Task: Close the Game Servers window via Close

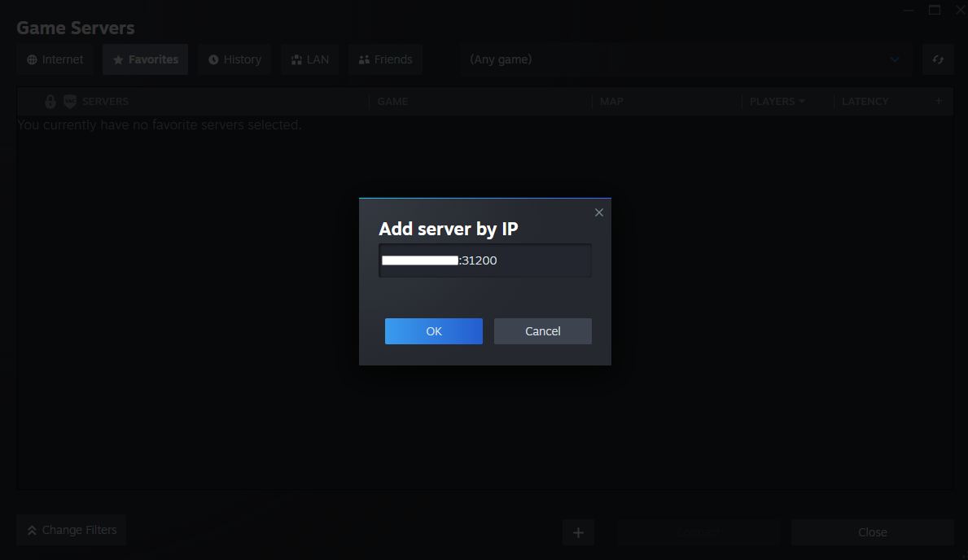Action: [872, 532]
